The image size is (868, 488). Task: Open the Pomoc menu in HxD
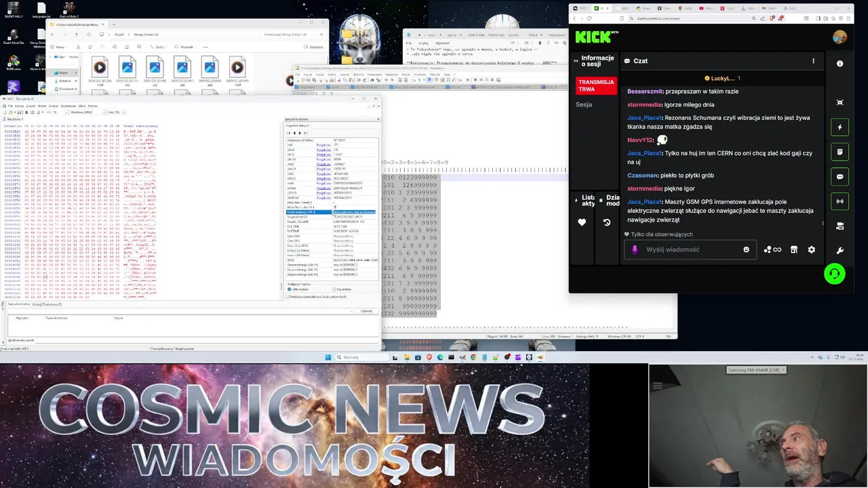click(93, 106)
